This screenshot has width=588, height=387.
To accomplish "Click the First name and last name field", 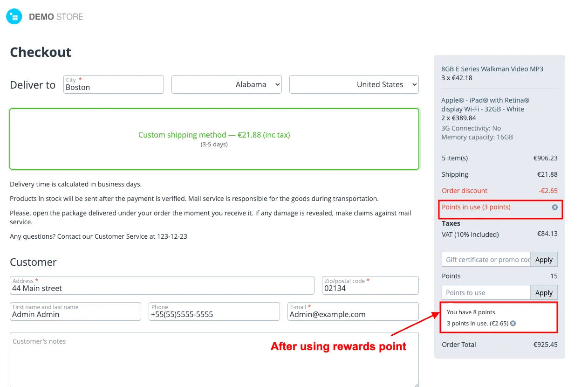I will [x=75, y=311].
